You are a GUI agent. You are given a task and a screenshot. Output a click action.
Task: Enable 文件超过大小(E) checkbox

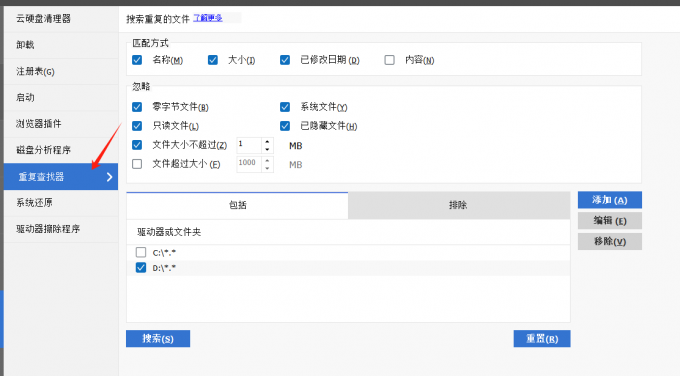[x=137, y=164]
